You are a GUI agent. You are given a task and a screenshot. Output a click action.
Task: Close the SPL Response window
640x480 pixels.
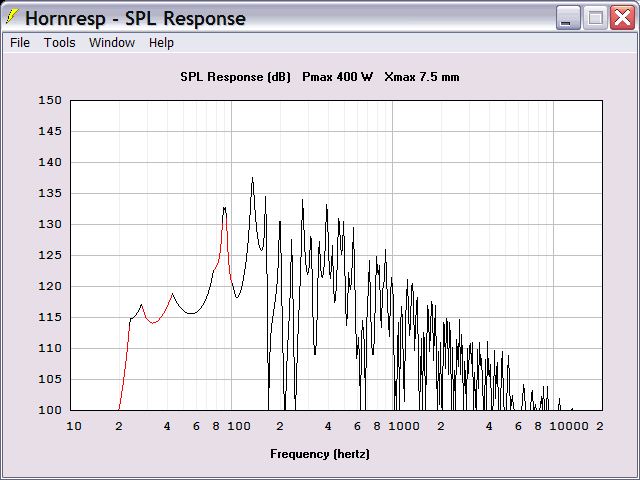pyautogui.click(x=622, y=18)
